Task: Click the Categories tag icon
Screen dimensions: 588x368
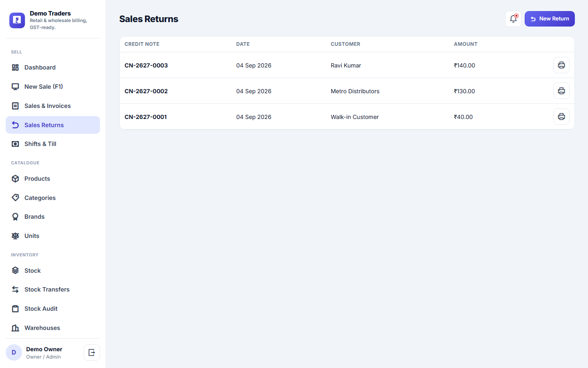Action: coord(16,198)
